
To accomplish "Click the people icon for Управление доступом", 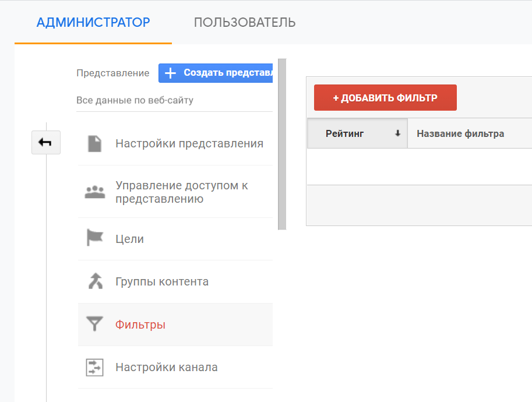I will 94,192.
